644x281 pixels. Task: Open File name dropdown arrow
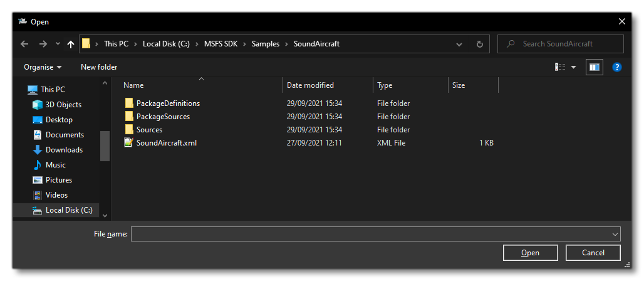coord(615,234)
